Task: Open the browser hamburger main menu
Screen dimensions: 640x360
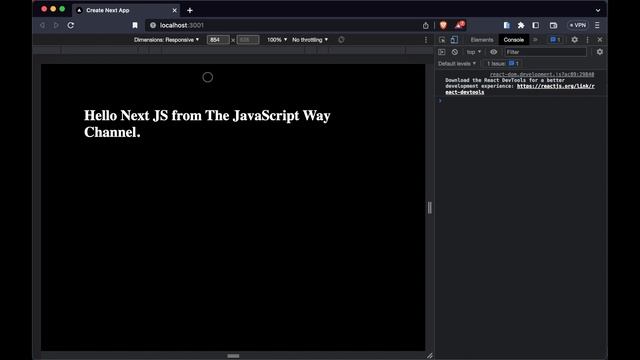Action: pyautogui.click(x=597, y=25)
